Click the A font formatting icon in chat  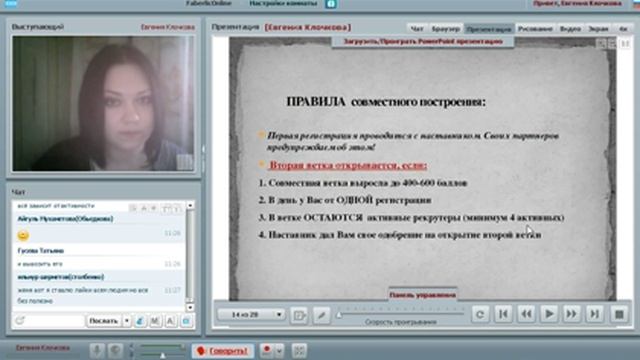170,321
